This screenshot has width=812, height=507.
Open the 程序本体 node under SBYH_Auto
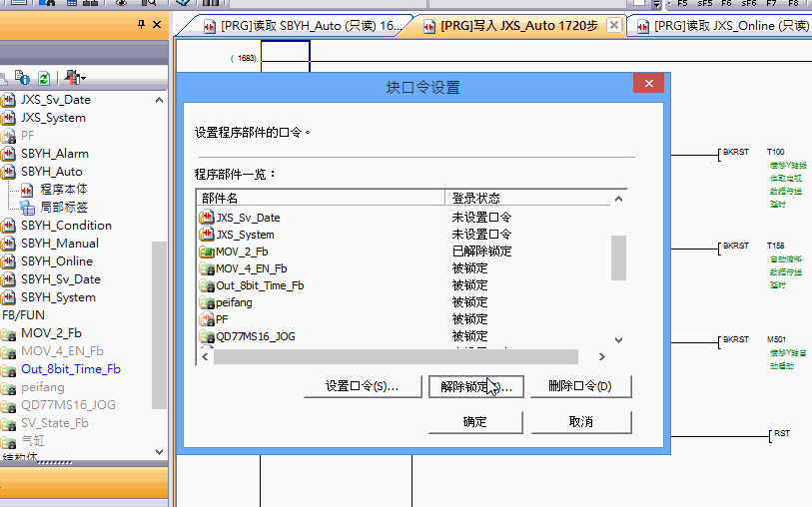63,190
